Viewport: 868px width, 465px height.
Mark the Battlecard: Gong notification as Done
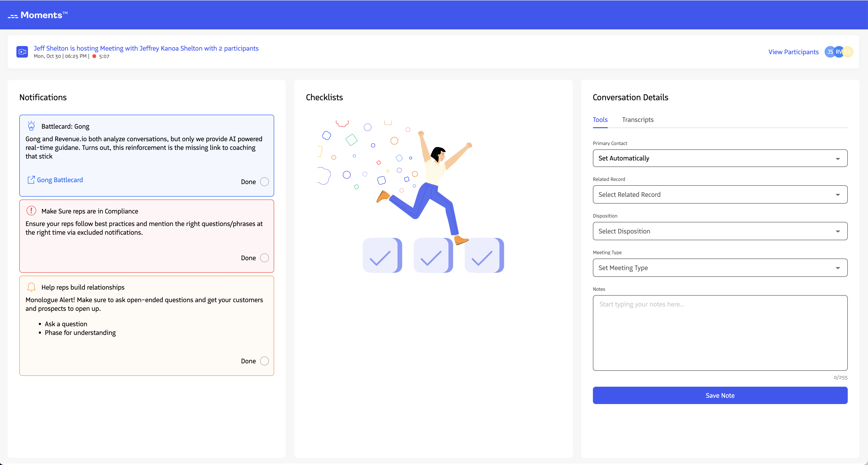[264, 181]
